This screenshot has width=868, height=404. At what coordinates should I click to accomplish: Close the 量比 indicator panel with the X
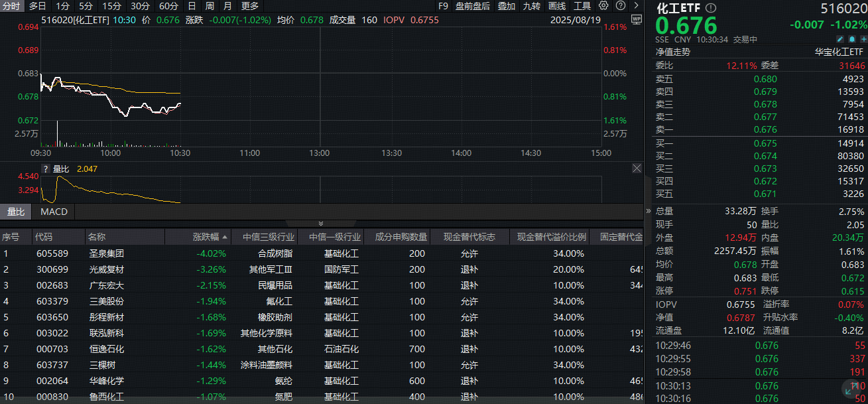point(637,168)
